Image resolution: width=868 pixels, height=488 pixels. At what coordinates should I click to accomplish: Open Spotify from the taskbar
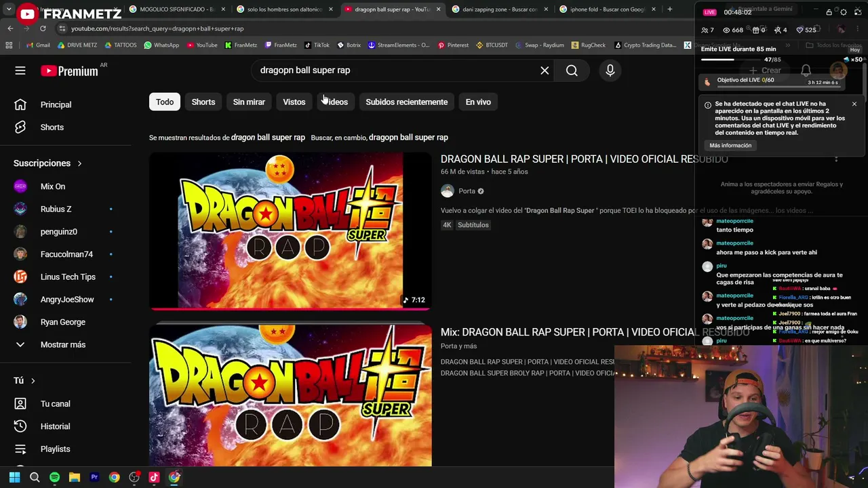[54, 477]
